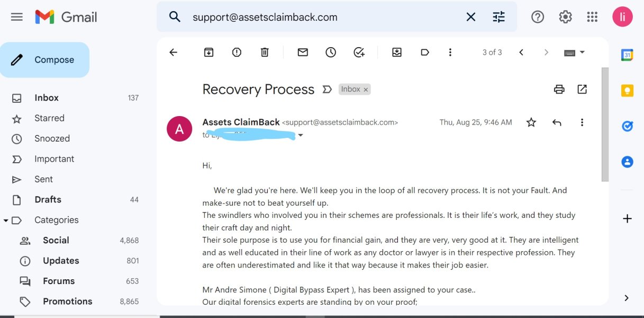Remove the Inbox label from email
This screenshot has width=644, height=318.
[366, 90]
